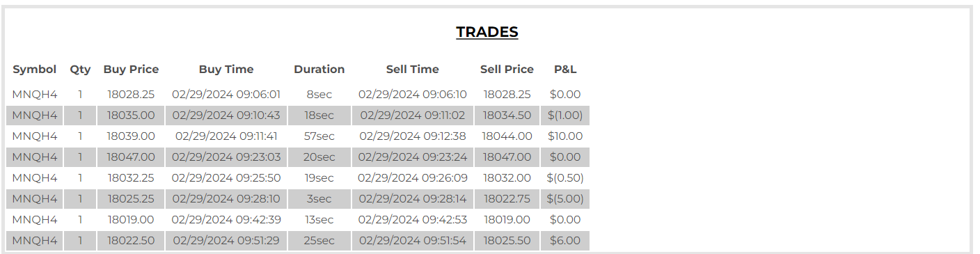Select the 57sec duration cell
Image resolution: width=980 pixels, height=254 pixels.
(319, 136)
